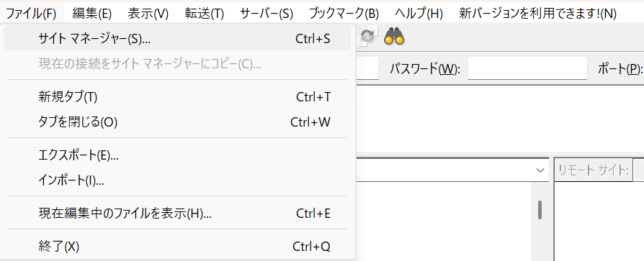Click the vertical scrollbar thumb in local panel
The image size is (644, 261).
[540, 210]
